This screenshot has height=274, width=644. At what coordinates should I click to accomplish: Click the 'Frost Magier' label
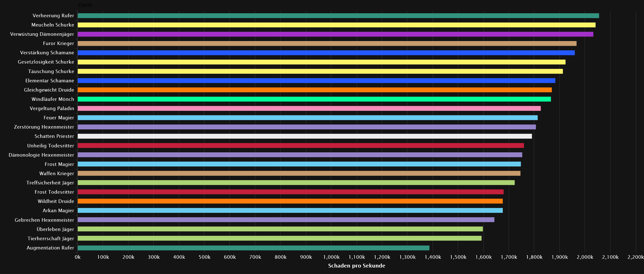point(59,164)
